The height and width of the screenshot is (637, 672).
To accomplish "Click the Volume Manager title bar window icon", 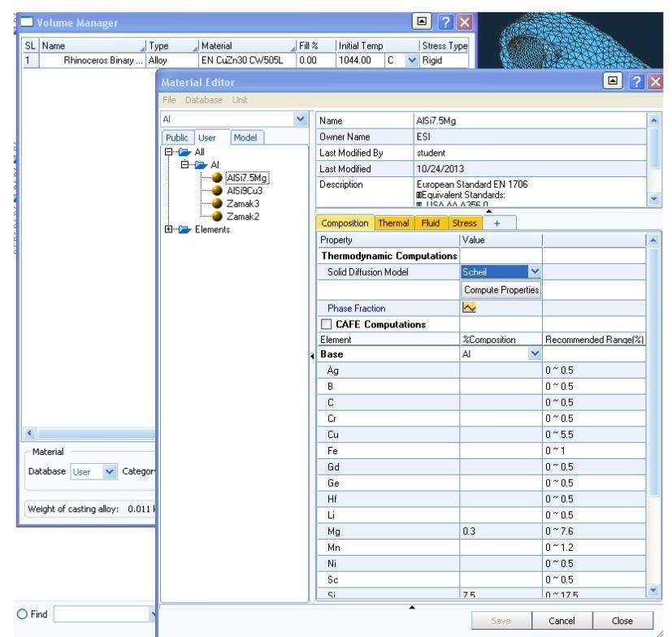I will pyautogui.click(x=27, y=22).
